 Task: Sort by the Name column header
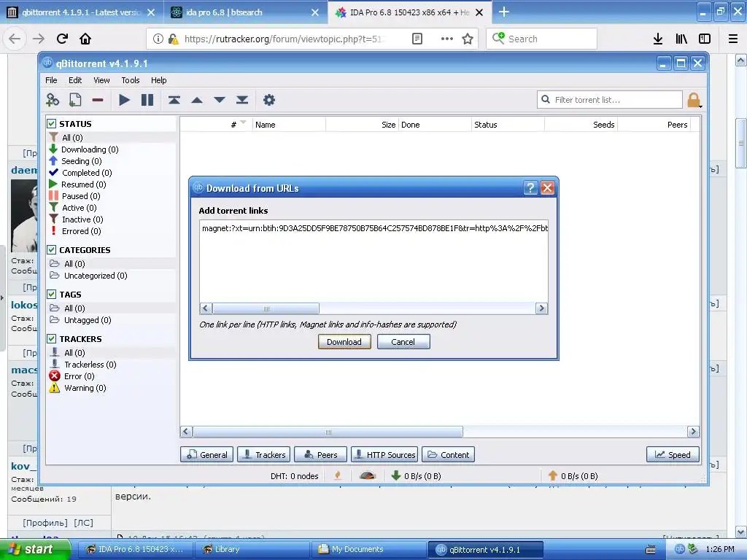(289, 124)
